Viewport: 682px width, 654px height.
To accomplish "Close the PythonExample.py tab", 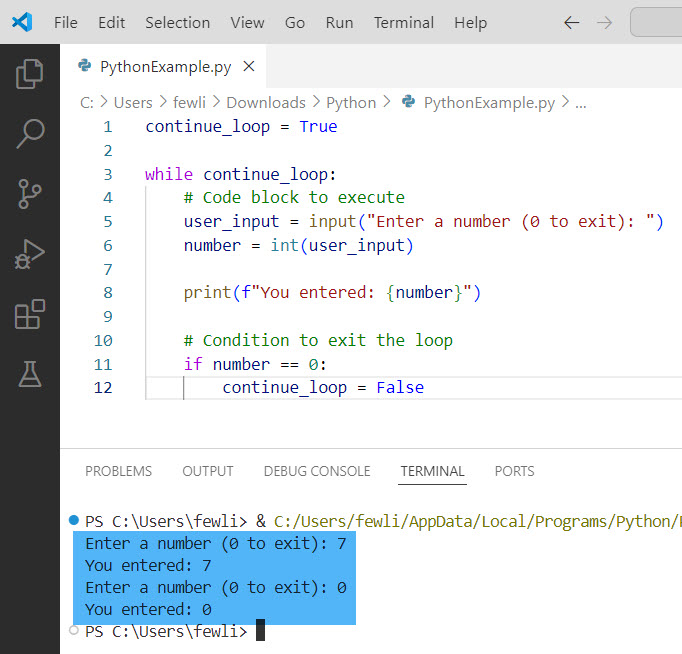I will tap(249, 67).
